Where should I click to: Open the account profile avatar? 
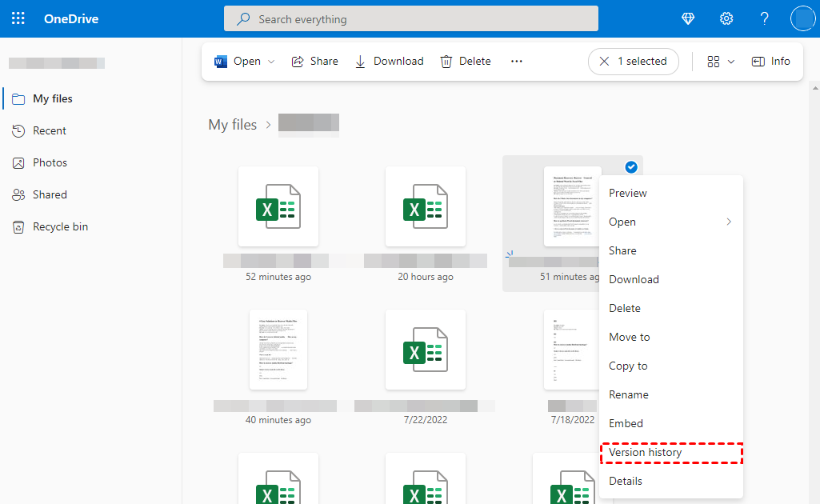802,19
